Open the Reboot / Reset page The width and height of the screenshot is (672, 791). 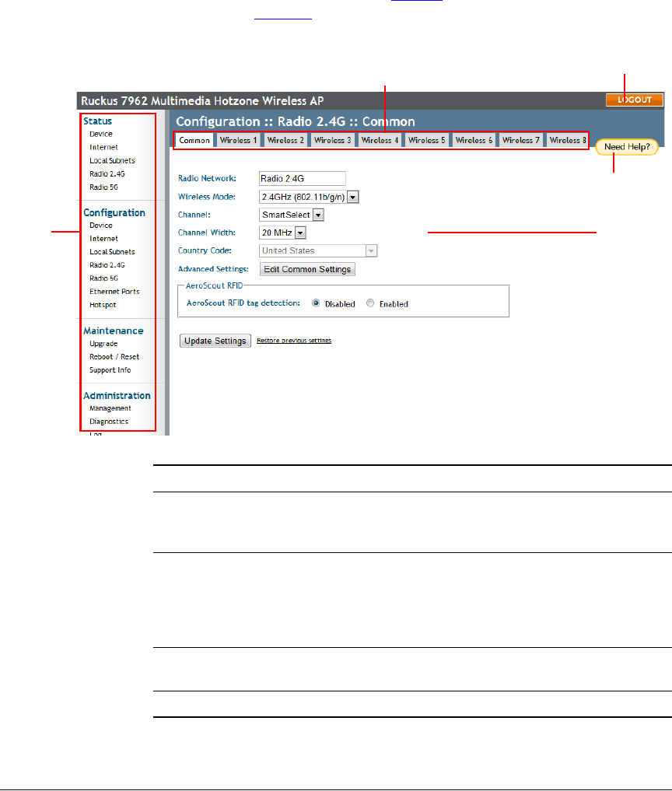[x=114, y=357]
